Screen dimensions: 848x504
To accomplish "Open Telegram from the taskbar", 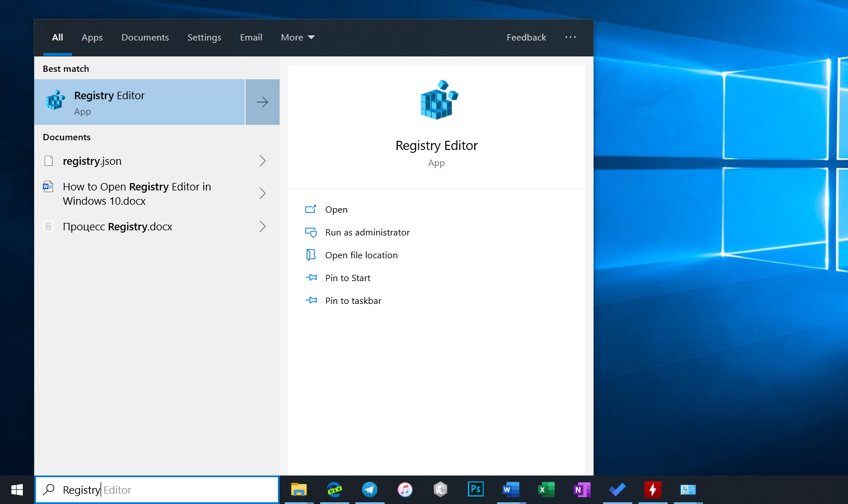I will point(370,489).
